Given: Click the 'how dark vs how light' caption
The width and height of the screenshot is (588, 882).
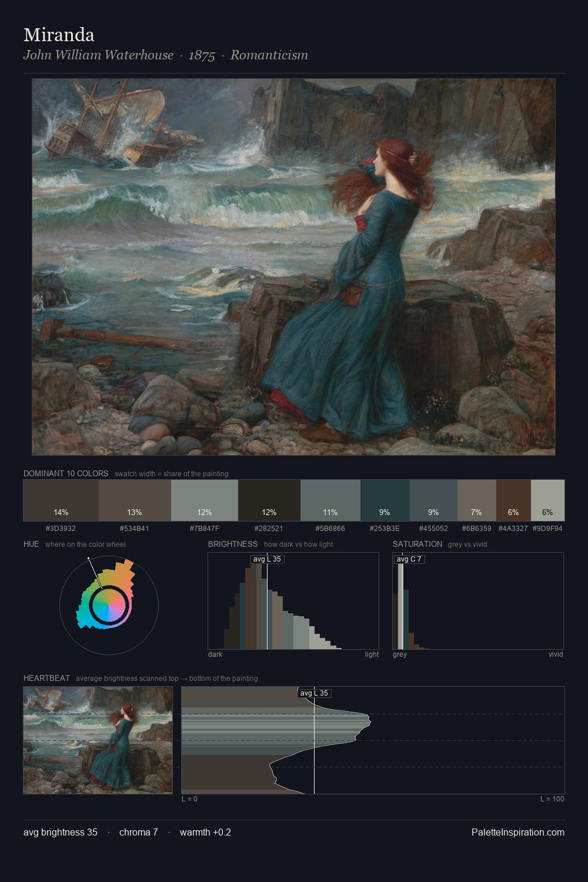Looking at the screenshot, I should click(299, 544).
